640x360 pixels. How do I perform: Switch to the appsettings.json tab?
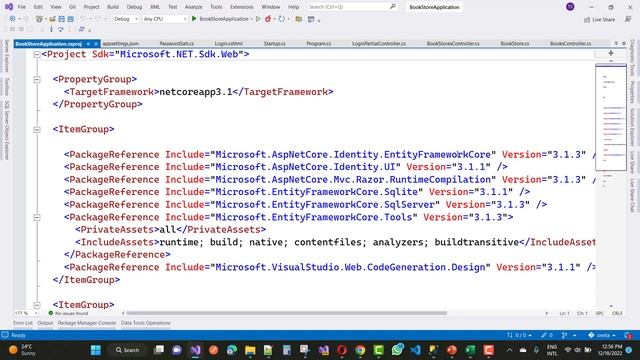click(120, 44)
